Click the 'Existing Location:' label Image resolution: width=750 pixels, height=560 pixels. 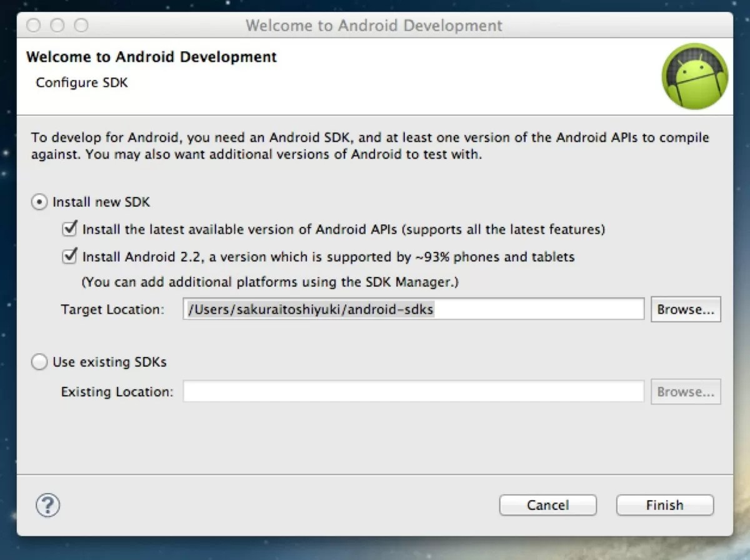(x=117, y=392)
